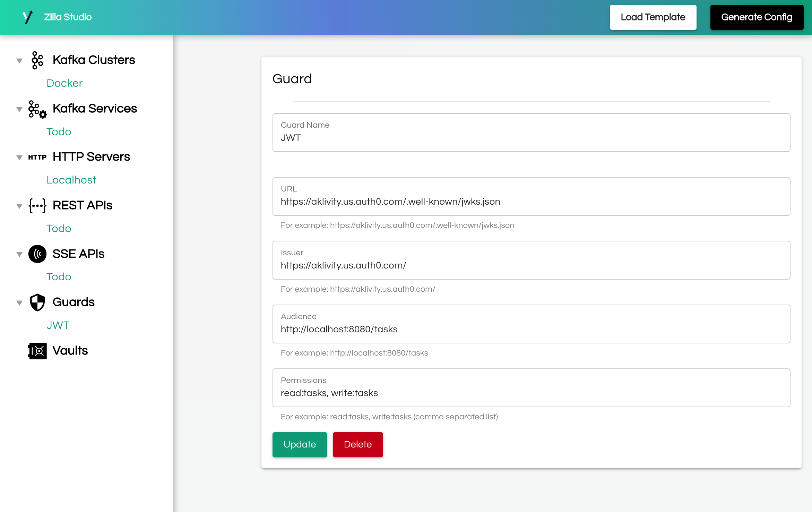Click the Guards shield icon
The height and width of the screenshot is (512, 812).
pos(37,302)
